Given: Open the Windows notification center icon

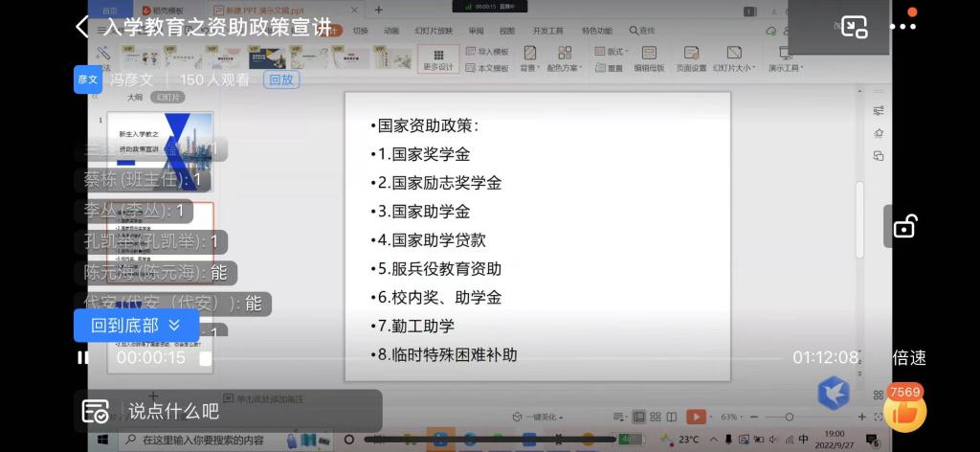Looking at the screenshot, I should pyautogui.click(x=873, y=441).
